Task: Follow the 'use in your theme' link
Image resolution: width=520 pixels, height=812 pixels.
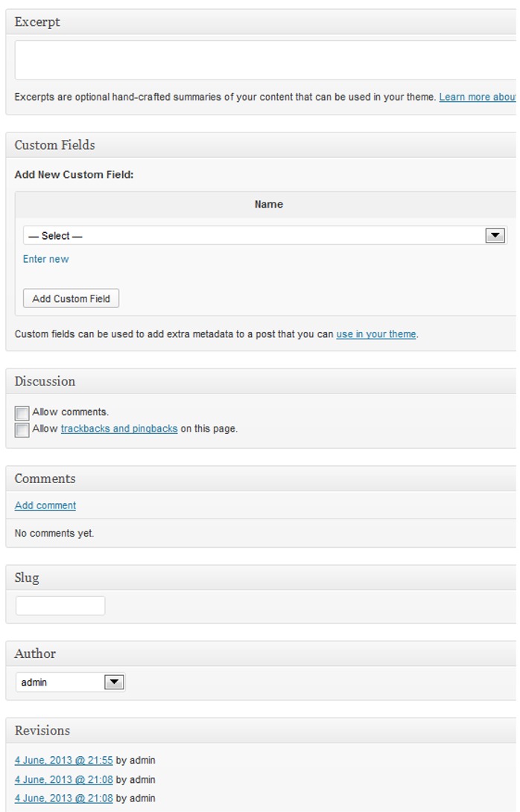Action: 375,334
